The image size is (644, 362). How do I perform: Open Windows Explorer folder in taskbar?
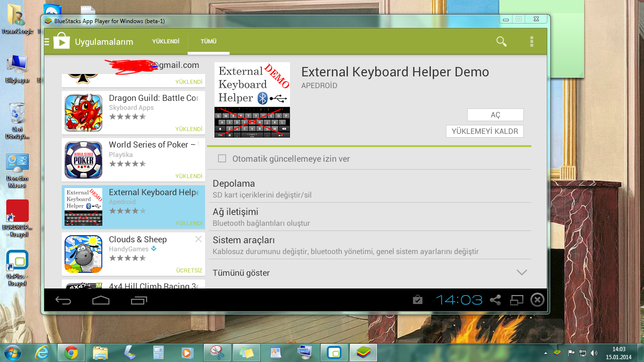pyautogui.click(x=100, y=352)
